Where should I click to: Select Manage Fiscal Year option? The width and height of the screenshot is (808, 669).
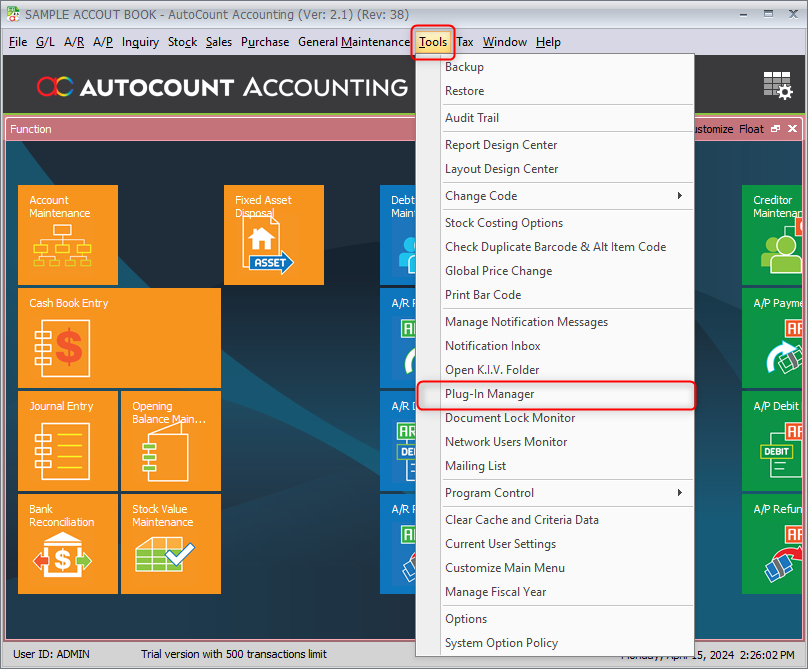click(496, 592)
